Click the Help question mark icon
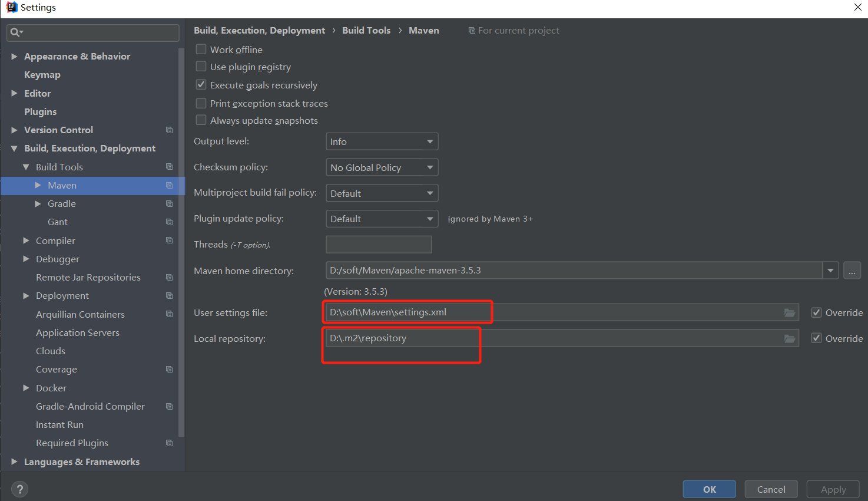 pos(19,489)
